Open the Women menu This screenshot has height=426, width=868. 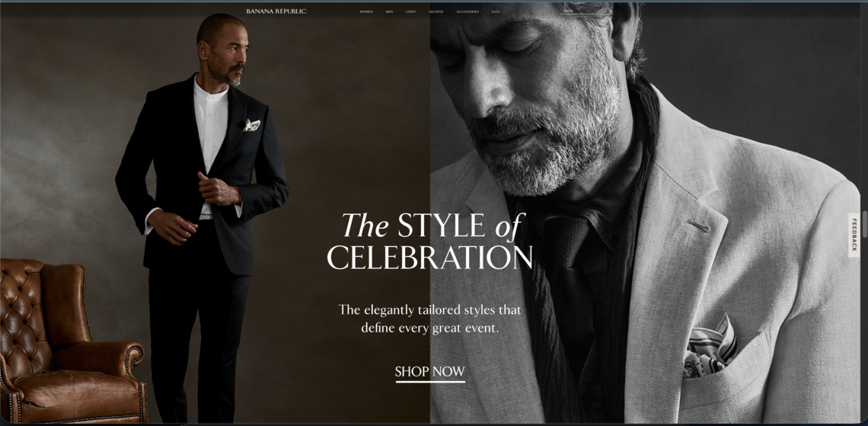(366, 12)
